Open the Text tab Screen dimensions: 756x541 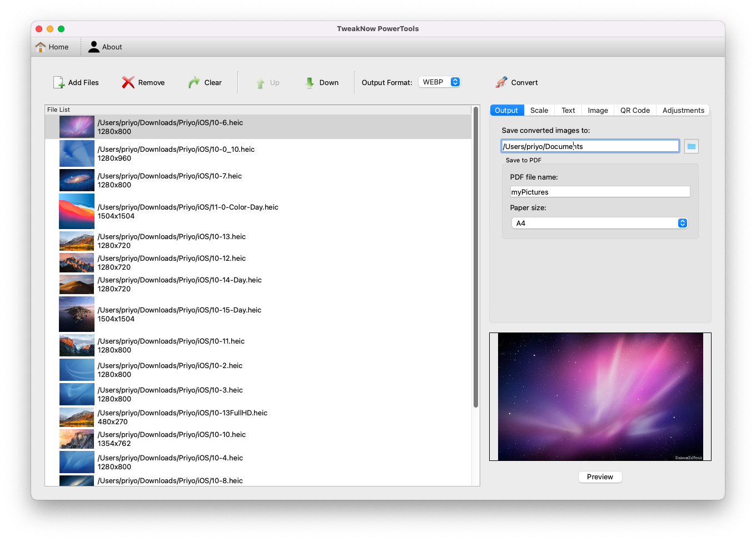[568, 110]
